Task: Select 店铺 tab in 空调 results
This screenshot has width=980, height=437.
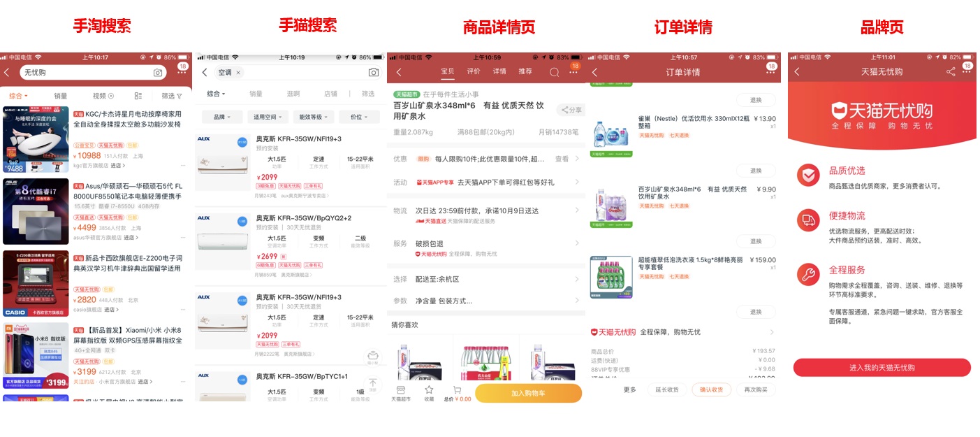Action: pyautogui.click(x=330, y=94)
